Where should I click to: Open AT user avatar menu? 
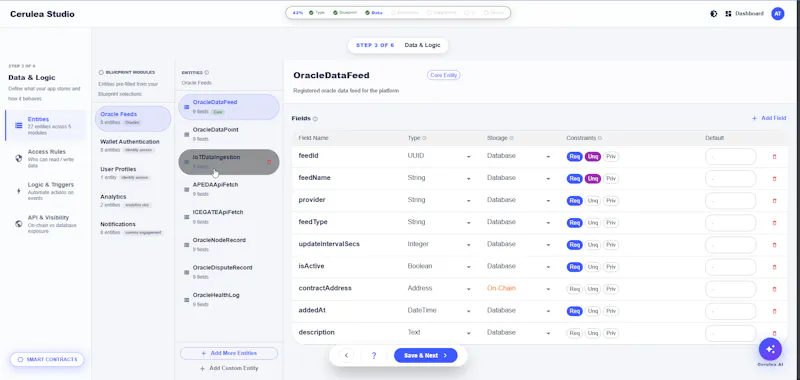[778, 14]
